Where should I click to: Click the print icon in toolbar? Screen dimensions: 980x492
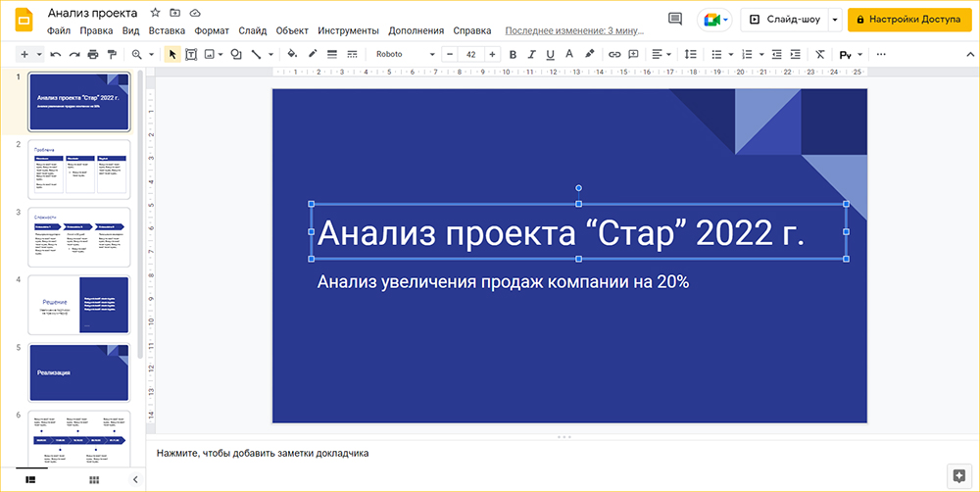[x=93, y=54]
